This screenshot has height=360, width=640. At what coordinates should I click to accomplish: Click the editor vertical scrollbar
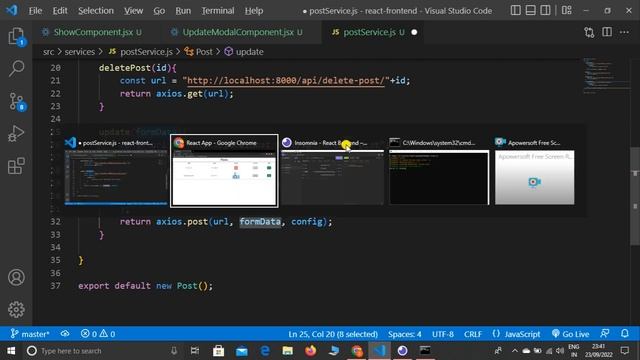(x=635, y=196)
